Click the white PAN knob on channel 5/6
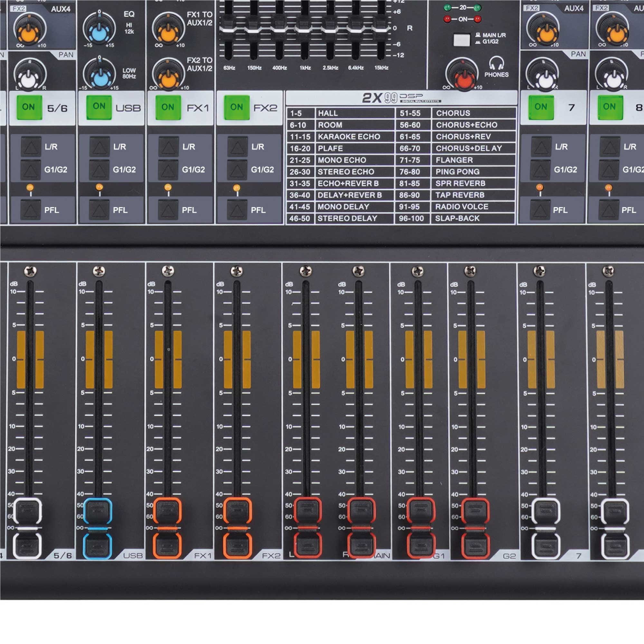Viewport: 644px width, 644px height. 29,79
